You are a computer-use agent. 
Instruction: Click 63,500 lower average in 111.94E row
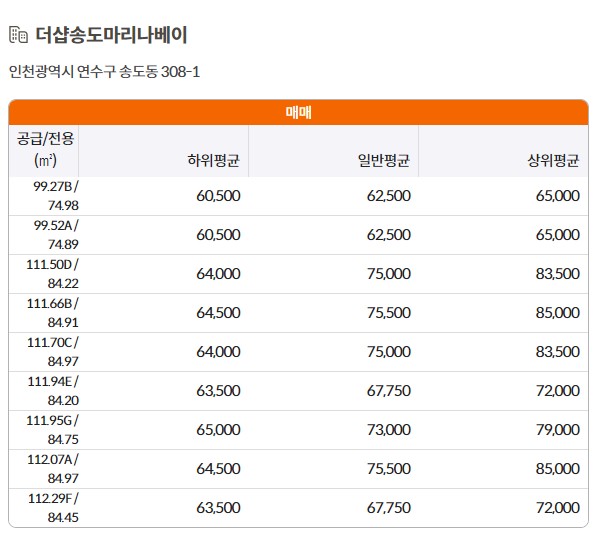pos(218,391)
